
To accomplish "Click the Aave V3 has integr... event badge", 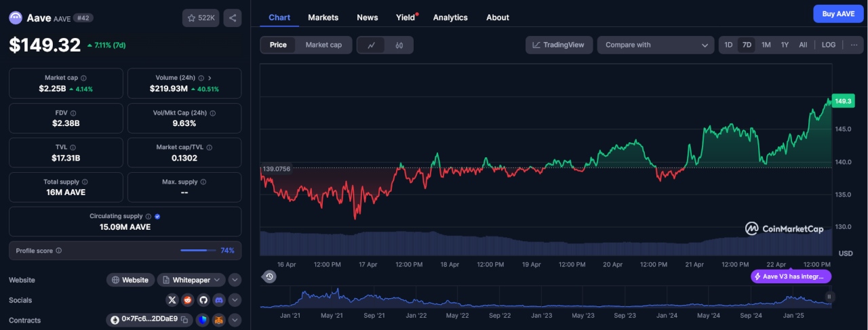I will click(x=791, y=276).
